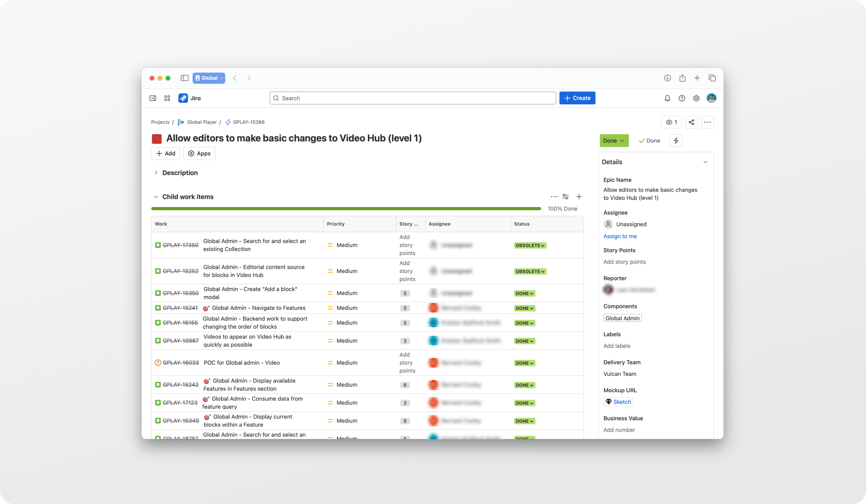This screenshot has height=504, width=866.
Task: Open the Global tab group dropdown
Action: click(209, 78)
